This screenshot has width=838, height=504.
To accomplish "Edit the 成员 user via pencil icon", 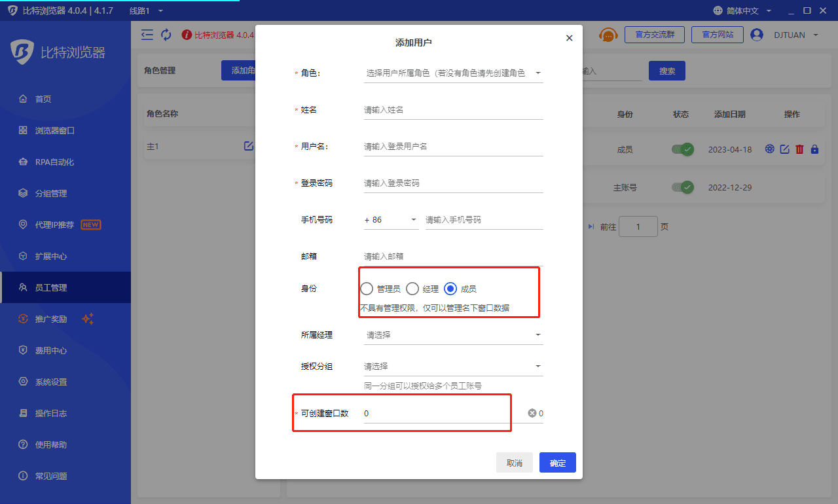I will 784,149.
